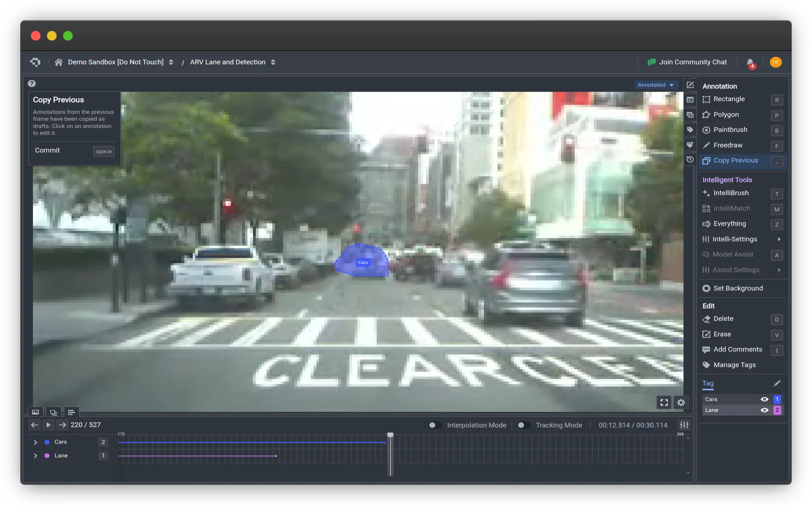Select the IntelliBrush intelligent tool

730,193
